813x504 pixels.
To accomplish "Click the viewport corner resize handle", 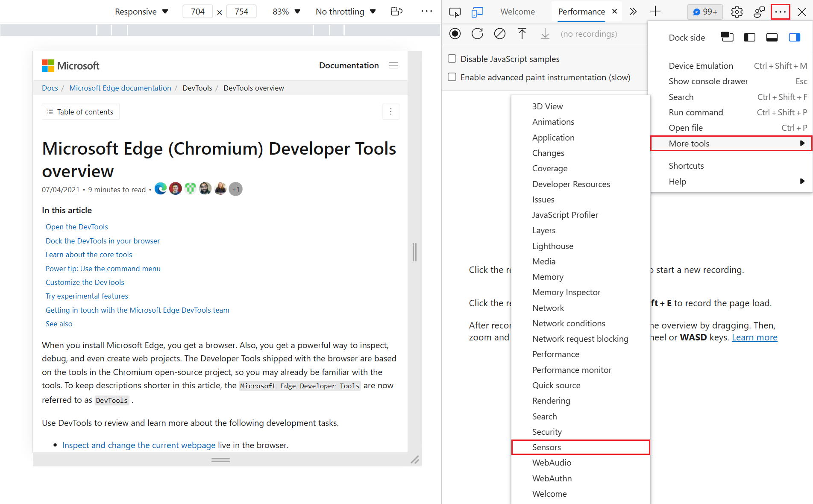I will (415, 460).
